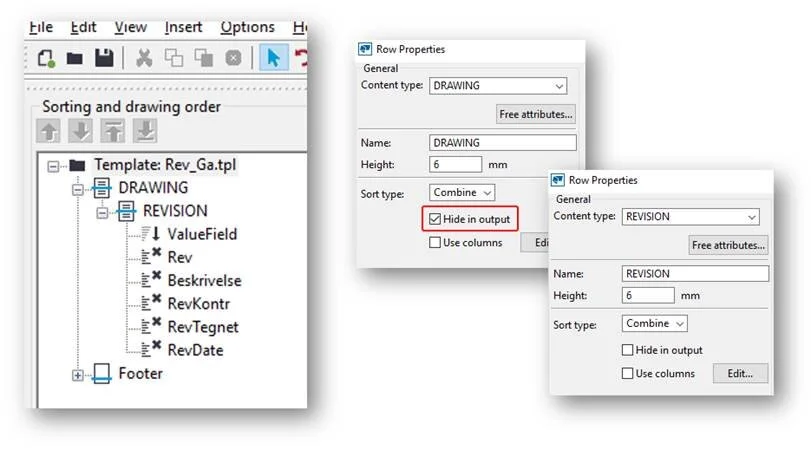This screenshot has width=811, height=450.
Task: Open the Options menu
Action: click(x=247, y=27)
